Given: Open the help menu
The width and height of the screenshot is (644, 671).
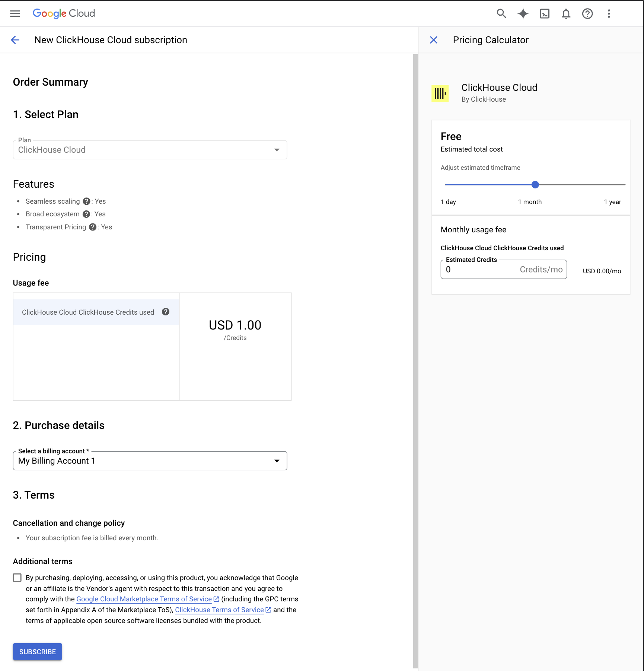Looking at the screenshot, I should [x=587, y=13].
